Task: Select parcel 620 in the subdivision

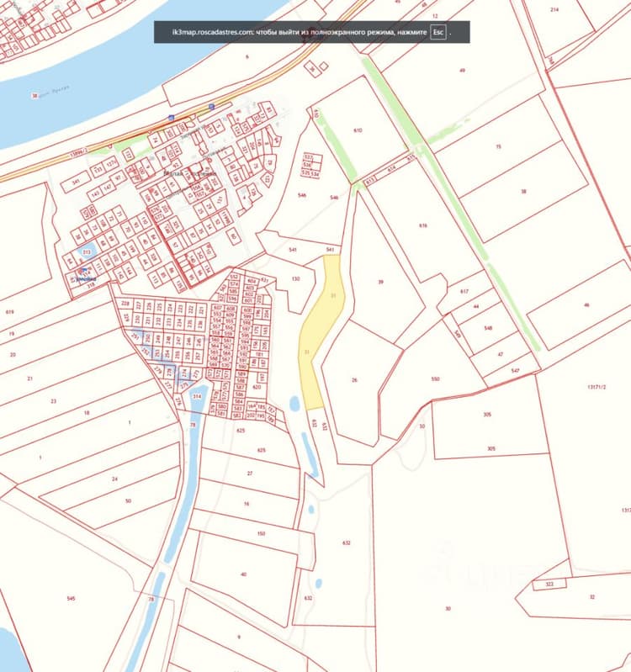Action: 257,387
